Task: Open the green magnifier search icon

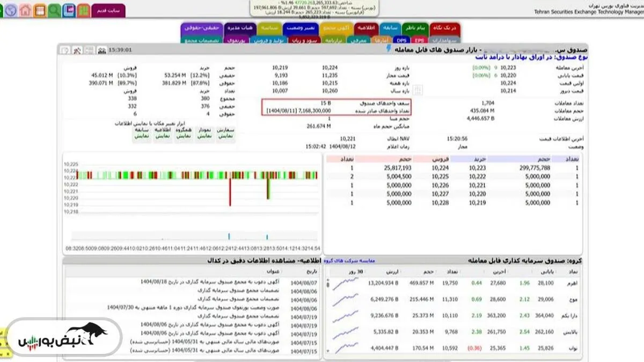Action: click(54, 10)
